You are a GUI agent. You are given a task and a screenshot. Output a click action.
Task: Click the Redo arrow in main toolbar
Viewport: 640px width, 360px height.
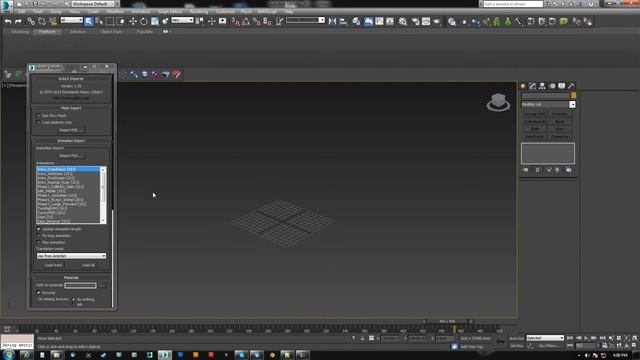point(18,21)
